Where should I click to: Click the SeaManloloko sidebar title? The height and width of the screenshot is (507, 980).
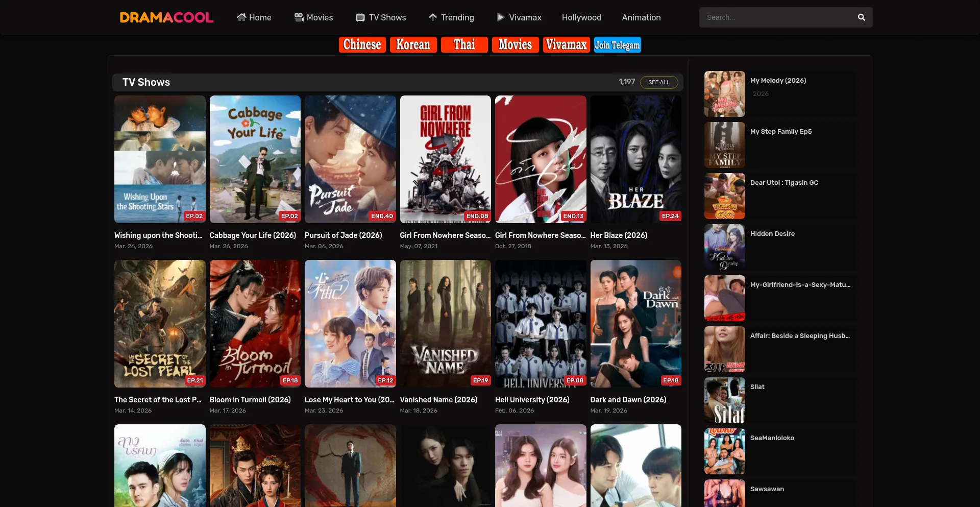tap(772, 438)
